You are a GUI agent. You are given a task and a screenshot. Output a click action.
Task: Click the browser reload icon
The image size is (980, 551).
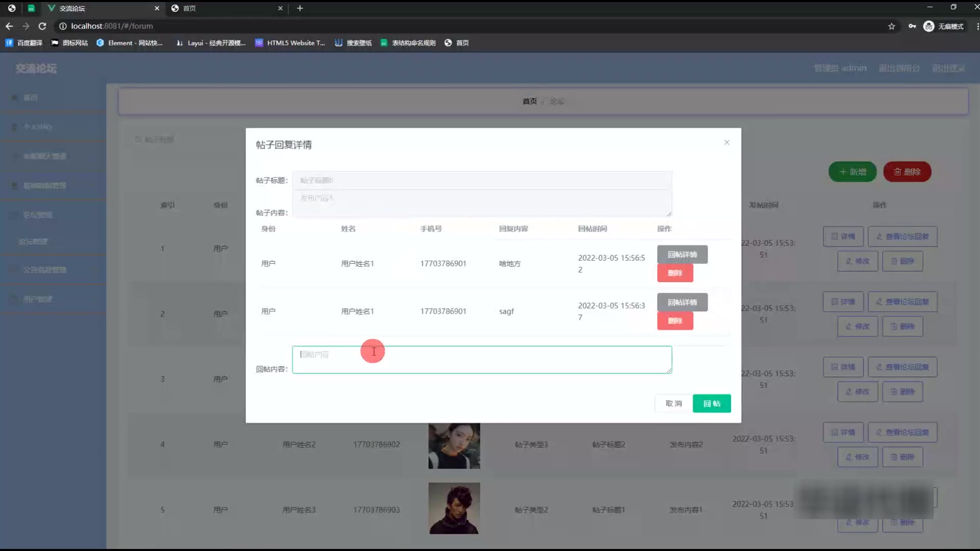(x=42, y=26)
